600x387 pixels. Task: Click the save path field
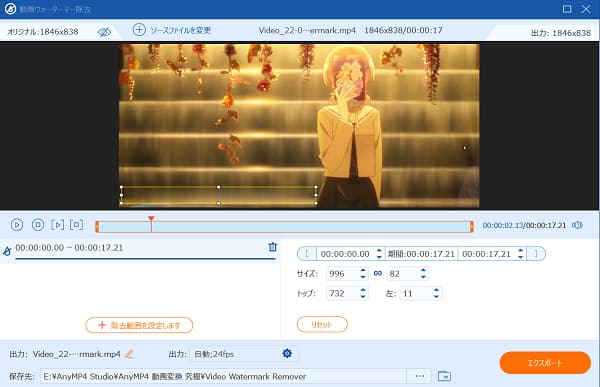(223, 376)
